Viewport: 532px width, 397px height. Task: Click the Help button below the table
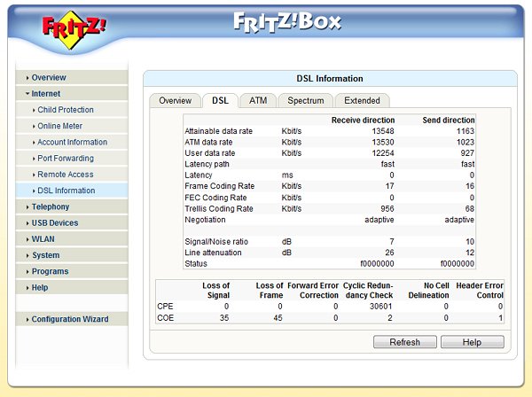[x=471, y=342]
